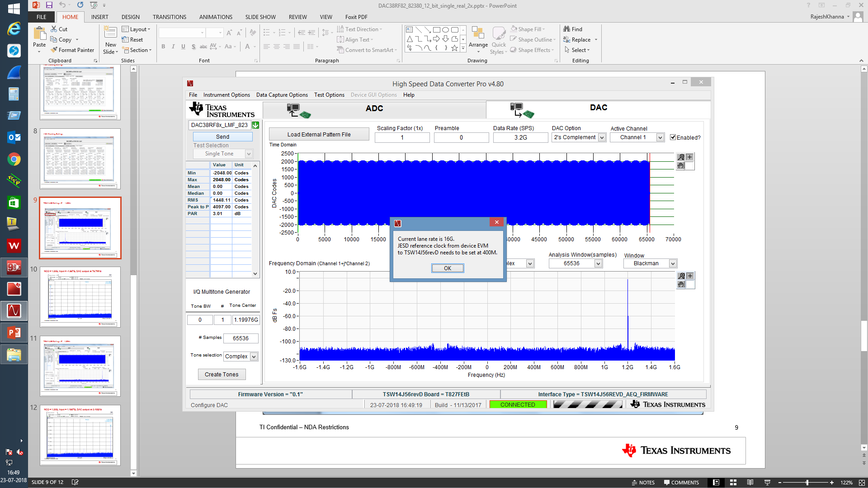
Task: Select slide 12 thumbnail
Action: (x=80, y=435)
